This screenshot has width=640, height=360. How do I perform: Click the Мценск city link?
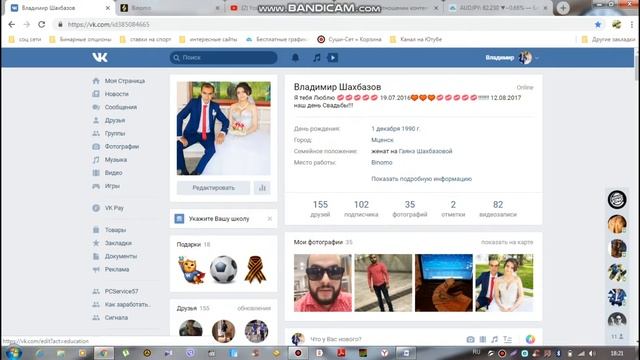coord(382,140)
